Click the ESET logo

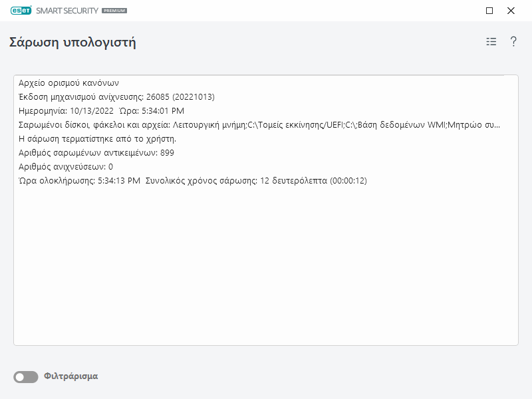20,11
